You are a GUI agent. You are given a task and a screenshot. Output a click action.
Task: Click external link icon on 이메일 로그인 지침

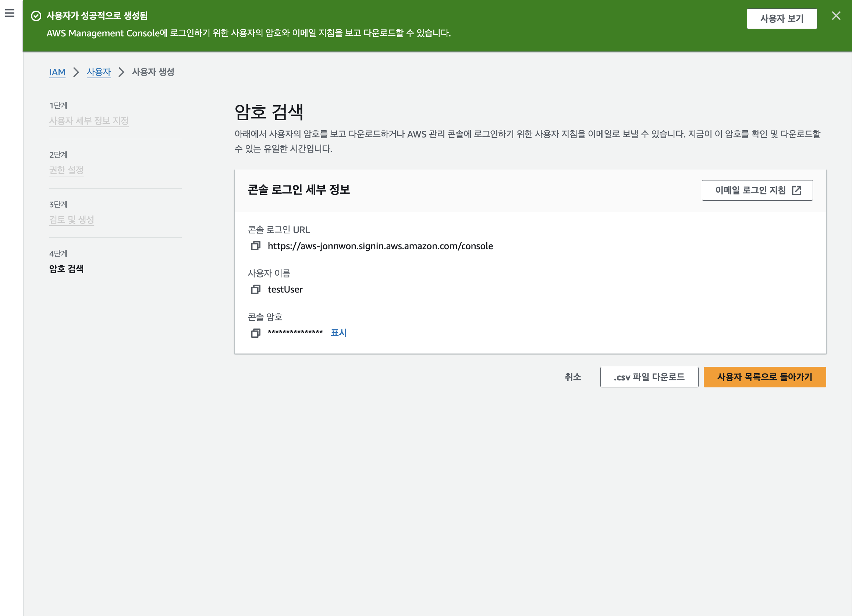click(x=796, y=190)
